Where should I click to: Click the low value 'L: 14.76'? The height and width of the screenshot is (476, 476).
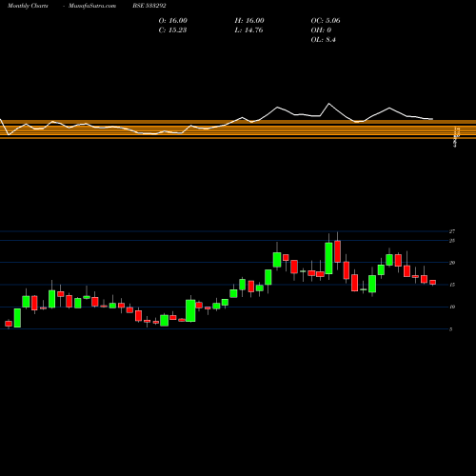coord(248,30)
